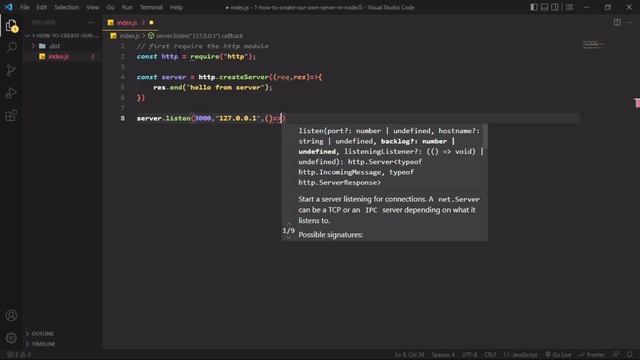This screenshot has height=360, width=640.
Task: Click the comment on line 1
Action: pos(202,46)
